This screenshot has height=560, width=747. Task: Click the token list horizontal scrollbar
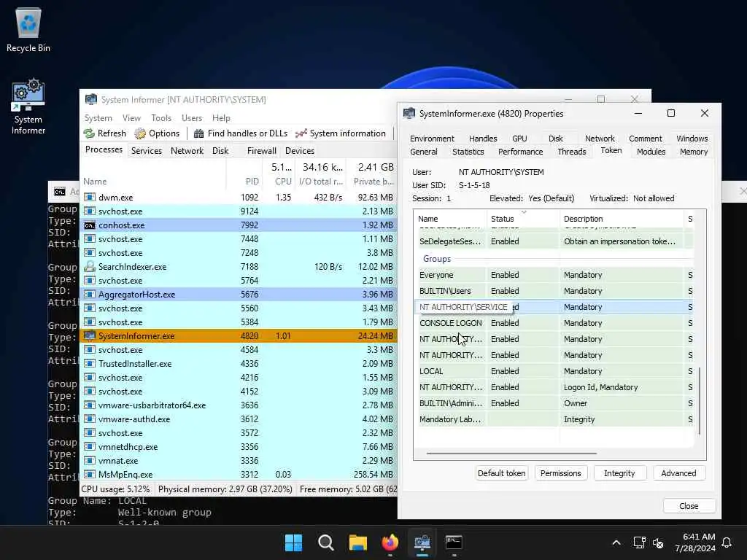coord(511,454)
